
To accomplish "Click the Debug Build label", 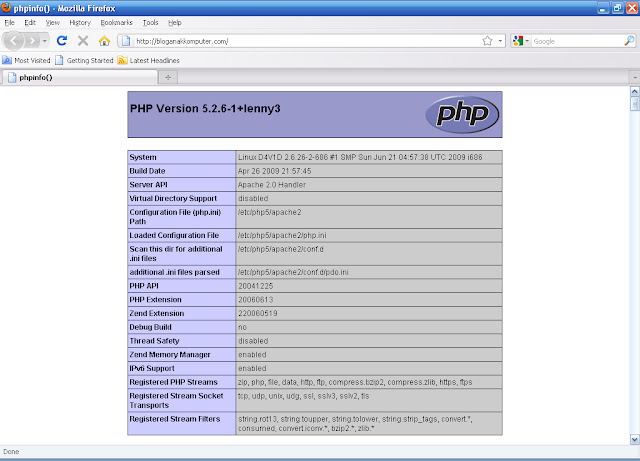I will point(150,327).
